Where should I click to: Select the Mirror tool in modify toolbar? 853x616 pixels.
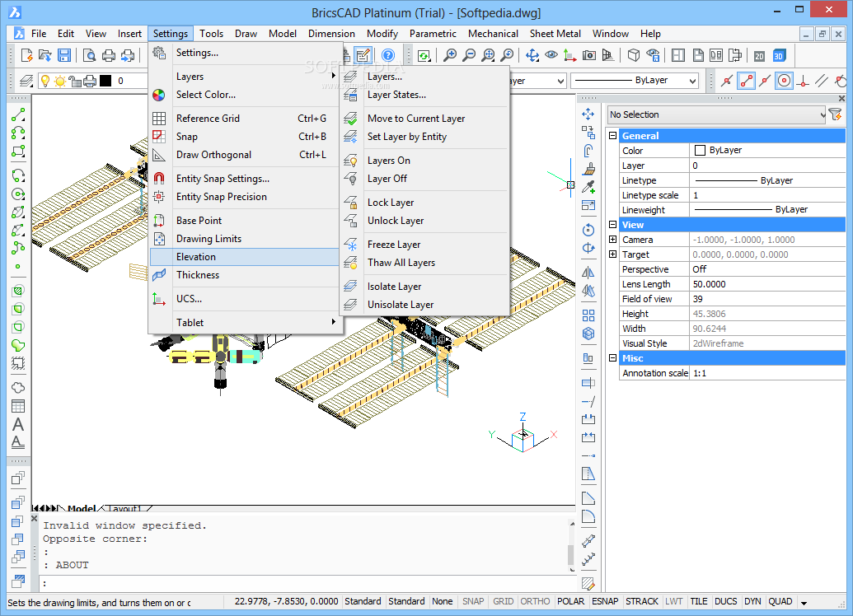tap(588, 273)
